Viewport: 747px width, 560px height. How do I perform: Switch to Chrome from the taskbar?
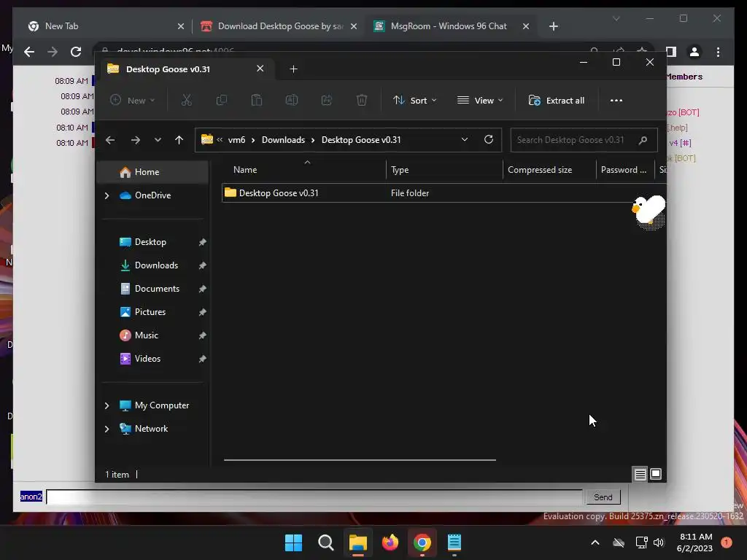coord(422,542)
